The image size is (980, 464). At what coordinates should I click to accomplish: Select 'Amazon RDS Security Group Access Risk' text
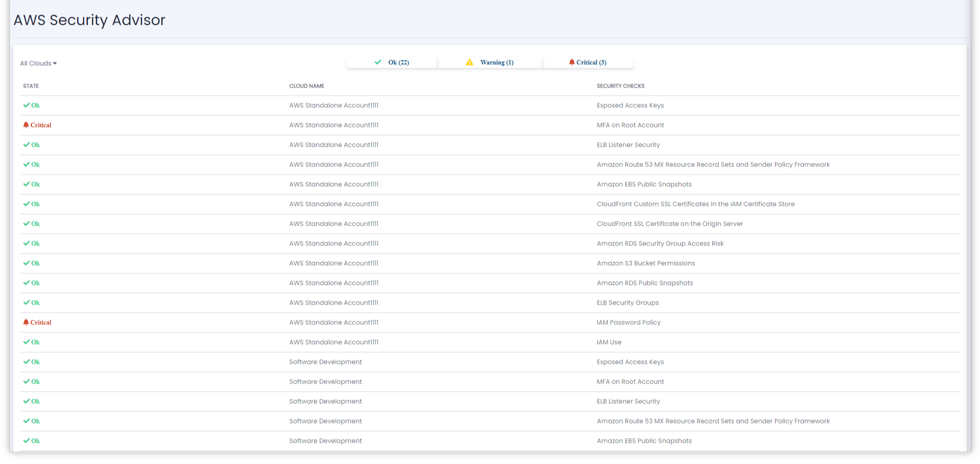pos(660,243)
